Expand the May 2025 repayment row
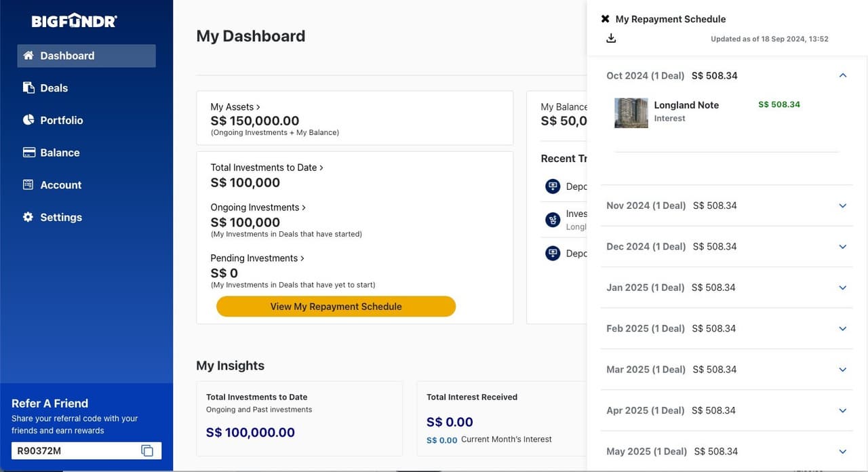The width and height of the screenshot is (868, 472). click(842, 451)
